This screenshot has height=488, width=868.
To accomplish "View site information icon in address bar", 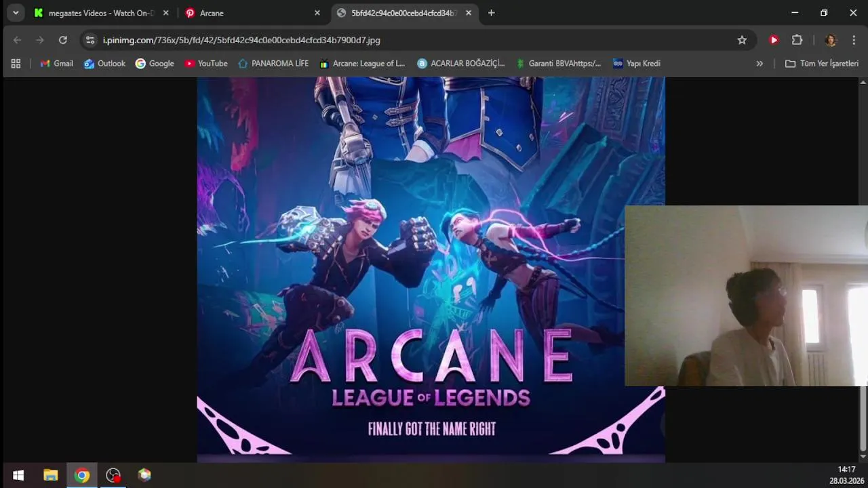I will pos(90,40).
